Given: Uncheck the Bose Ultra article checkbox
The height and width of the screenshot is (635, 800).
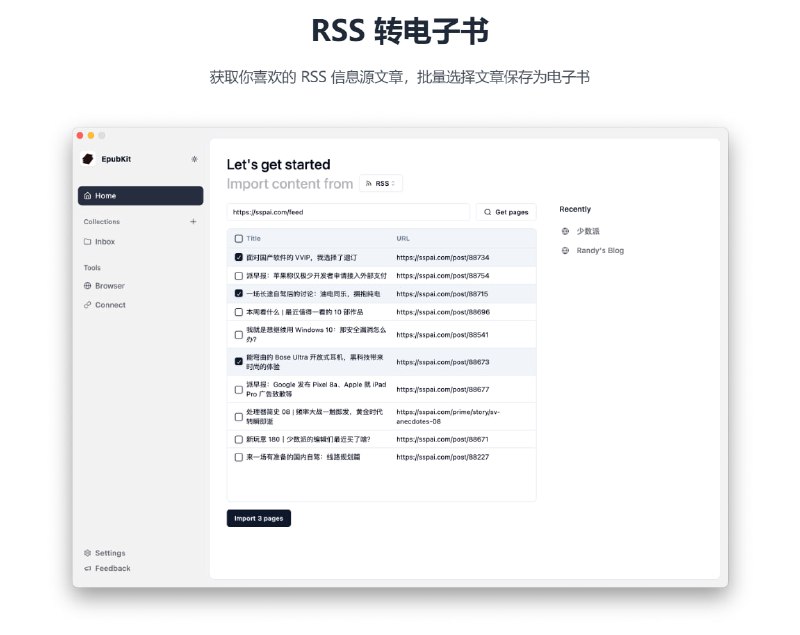Looking at the screenshot, I should pyautogui.click(x=238, y=361).
